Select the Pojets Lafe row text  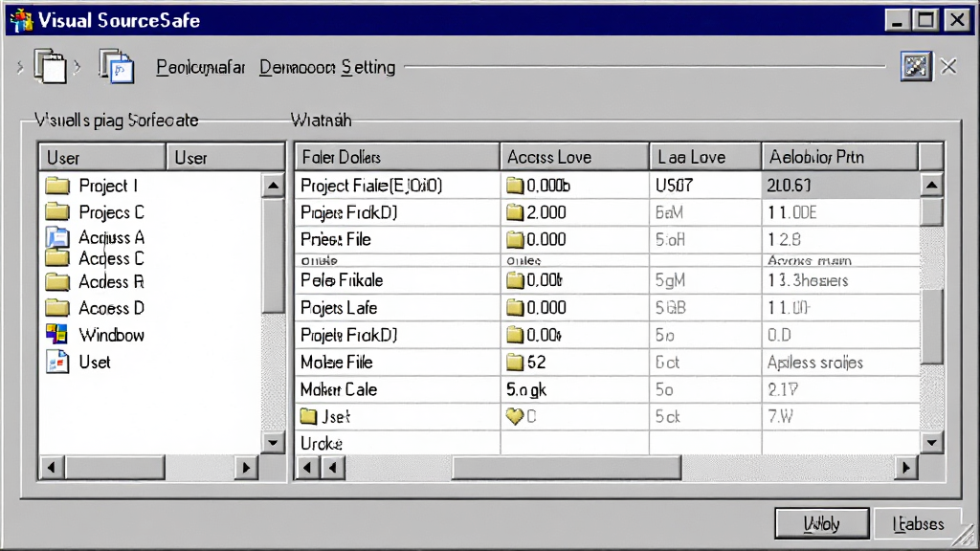point(339,307)
